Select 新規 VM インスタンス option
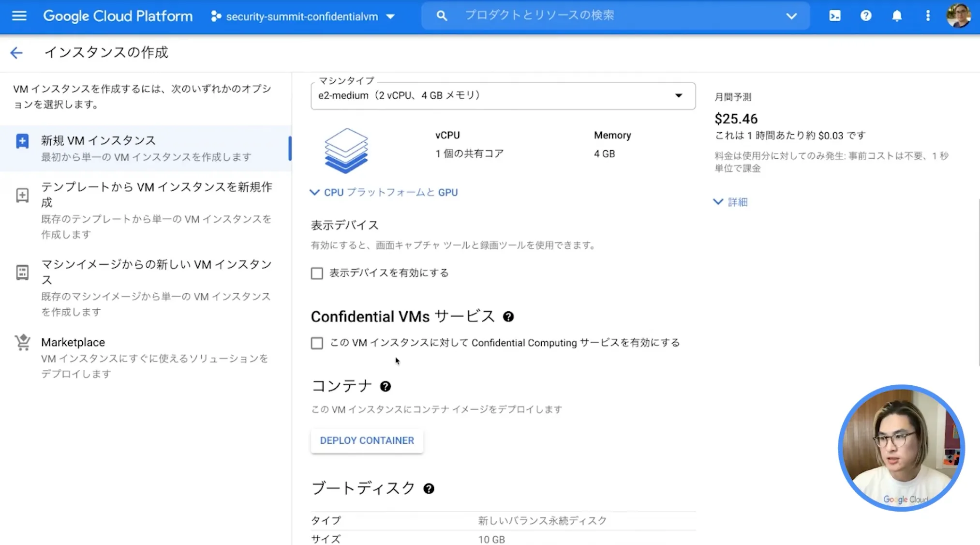 point(145,148)
